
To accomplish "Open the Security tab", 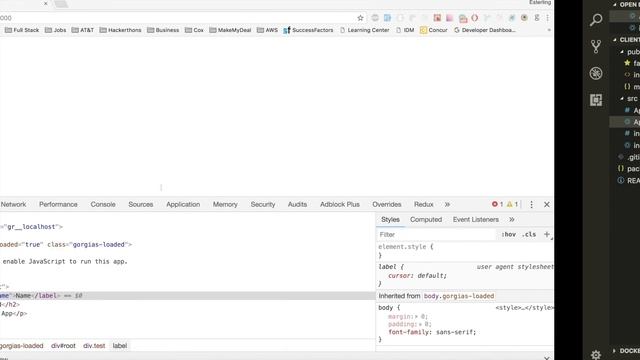I will (x=263, y=204).
